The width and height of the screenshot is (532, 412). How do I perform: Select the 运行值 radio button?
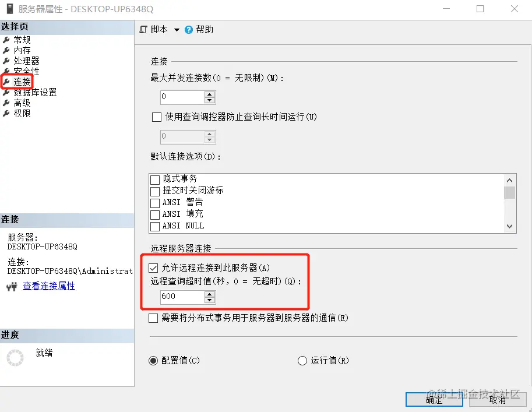302,360
